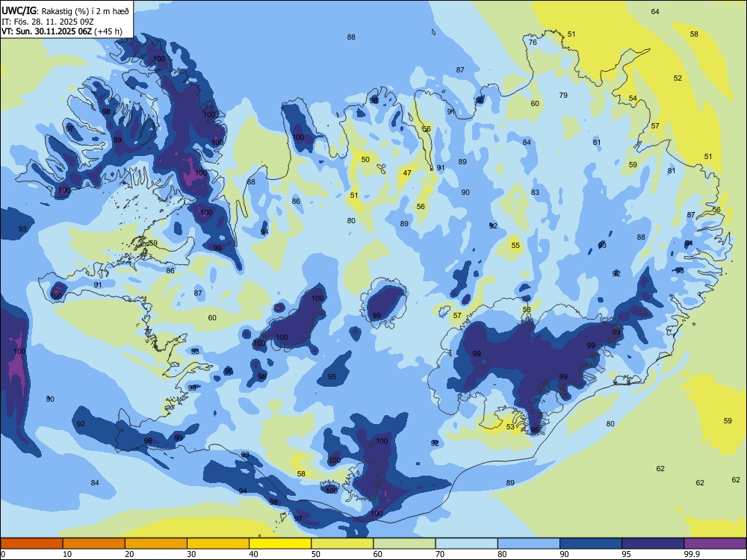Click the 20–30 legend color swatch
747x560 pixels.
(x=156, y=544)
